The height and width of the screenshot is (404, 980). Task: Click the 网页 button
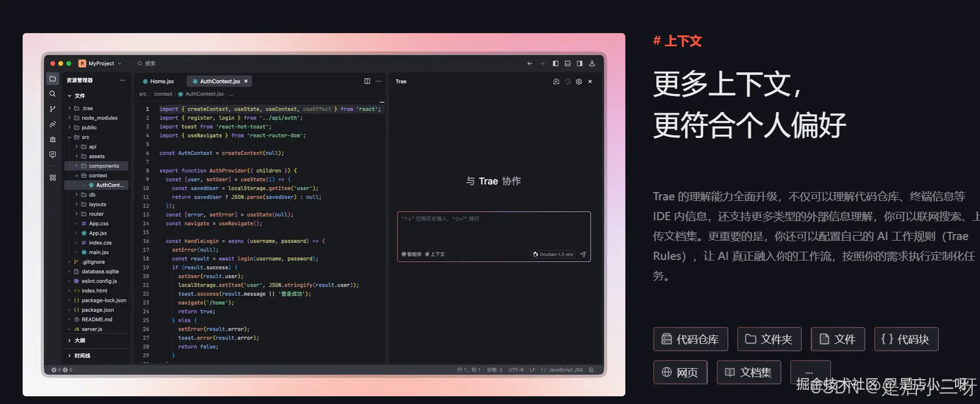click(x=680, y=372)
